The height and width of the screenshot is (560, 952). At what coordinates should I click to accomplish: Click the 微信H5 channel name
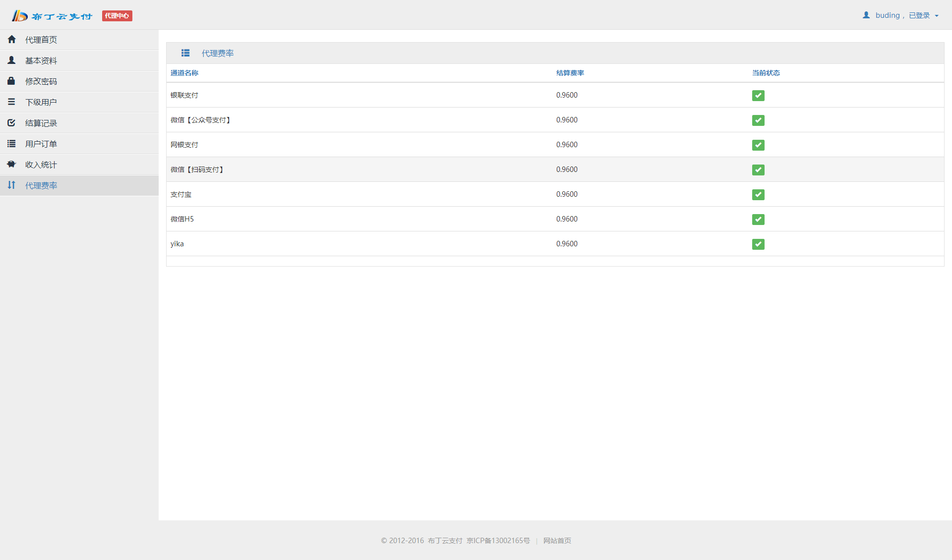[182, 219]
